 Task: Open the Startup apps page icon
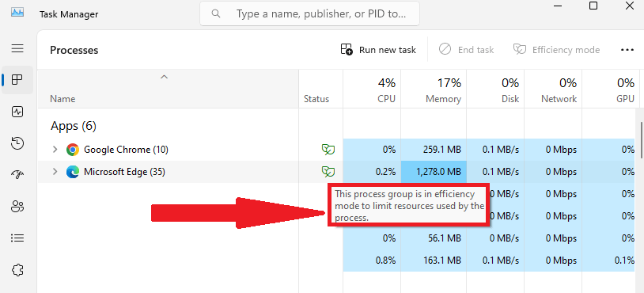[x=17, y=175]
